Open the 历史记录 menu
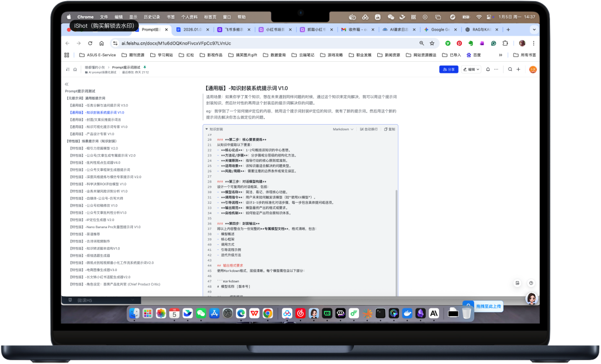The image size is (601, 364). click(152, 17)
